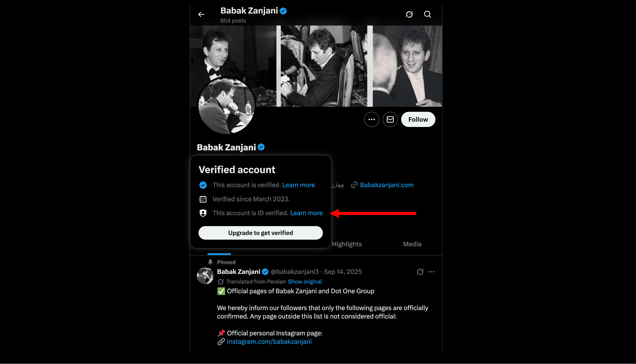Click the Grok icon in profile header
Viewport: 636px width, 364px height.
pyautogui.click(x=409, y=15)
